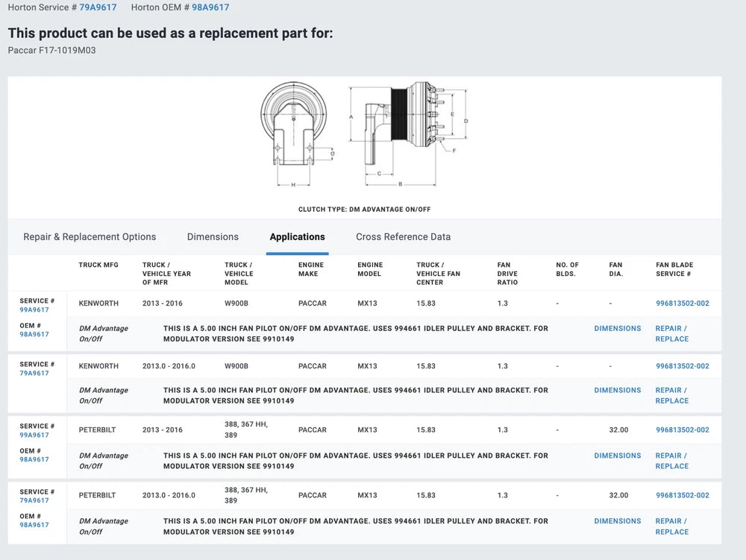Switch to Repair & Replacement Options tab
The width and height of the screenshot is (746, 560).
(90, 237)
